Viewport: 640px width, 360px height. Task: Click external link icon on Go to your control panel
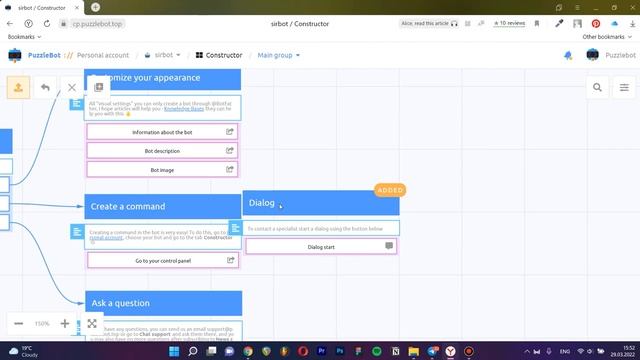[x=231, y=260]
